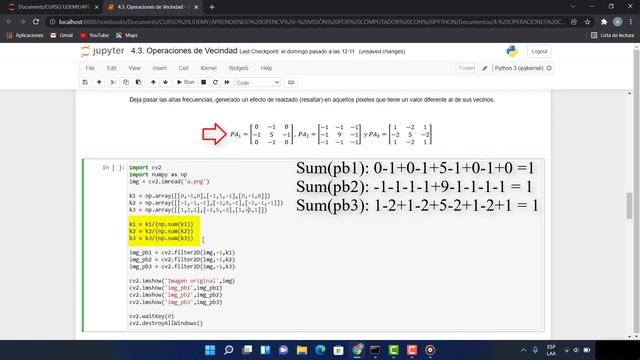
Task: Run the selected cell
Action: [x=185, y=82]
